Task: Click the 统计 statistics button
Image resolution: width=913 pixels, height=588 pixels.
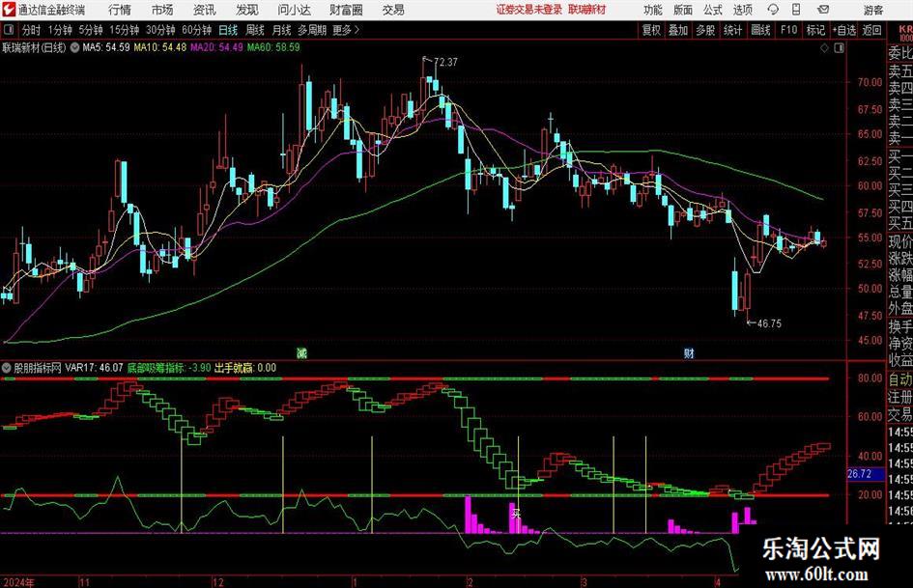Action: point(732,30)
